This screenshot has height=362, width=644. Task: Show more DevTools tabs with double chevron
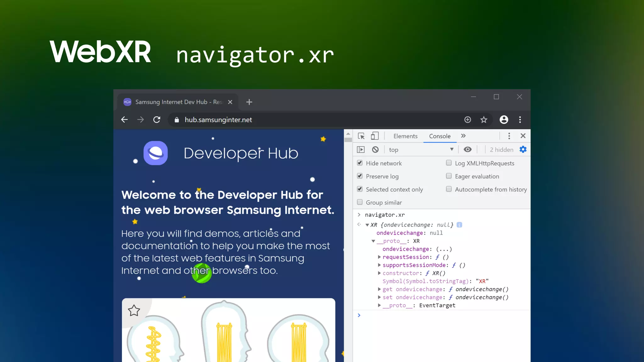tap(463, 136)
